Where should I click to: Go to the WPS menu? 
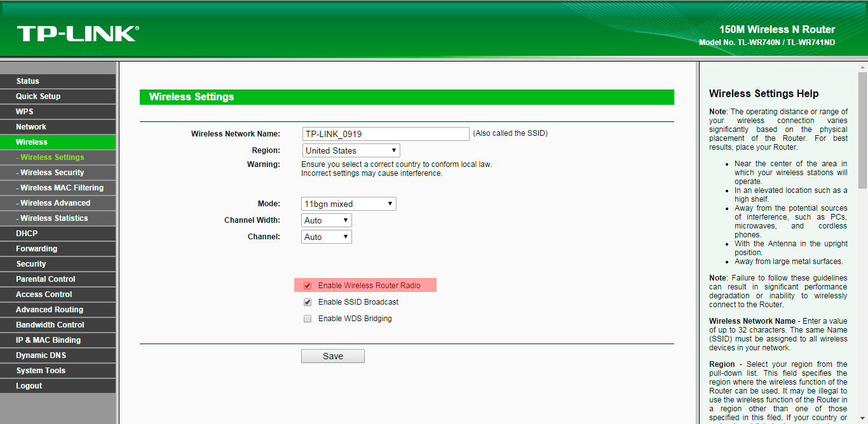pyautogui.click(x=58, y=112)
